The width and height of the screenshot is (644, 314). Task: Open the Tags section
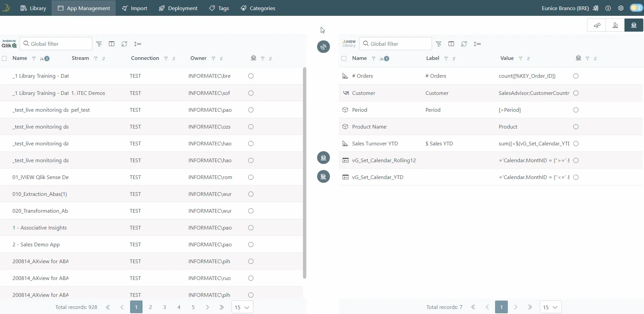[x=219, y=8]
